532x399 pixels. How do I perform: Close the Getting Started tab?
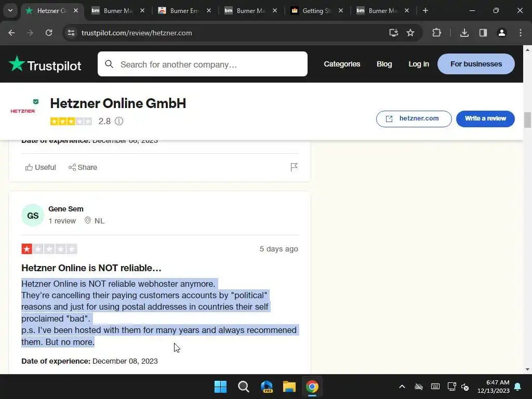pos(341,10)
